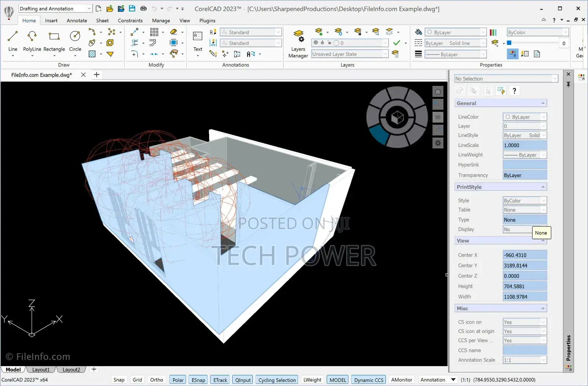588x386 pixels.
Task: Collapse the Misc section in Properties palette
Action: (x=543, y=308)
